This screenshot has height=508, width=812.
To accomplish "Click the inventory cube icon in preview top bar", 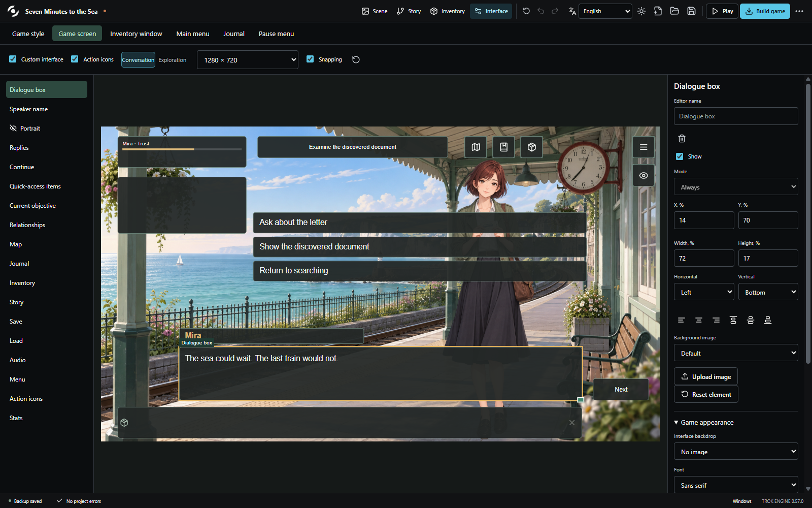I will pos(531,147).
